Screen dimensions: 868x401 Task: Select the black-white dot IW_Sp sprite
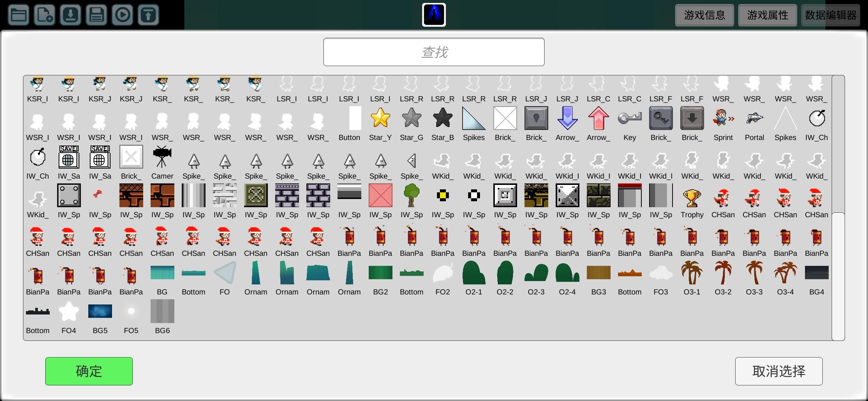(474, 195)
